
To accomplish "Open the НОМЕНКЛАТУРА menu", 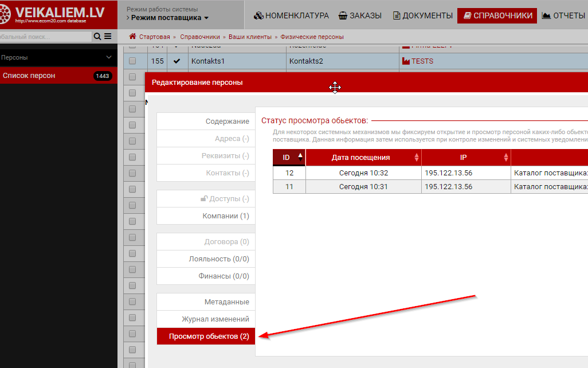I will pos(292,15).
